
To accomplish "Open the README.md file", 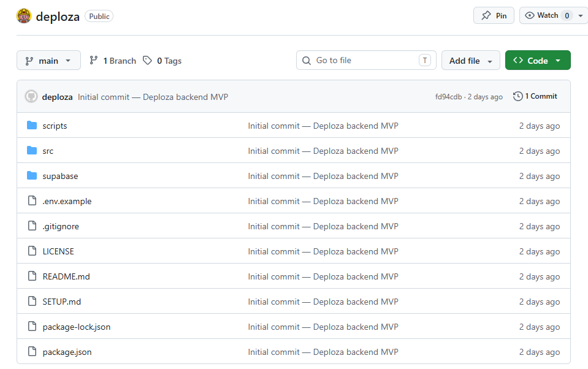I will 66,276.
